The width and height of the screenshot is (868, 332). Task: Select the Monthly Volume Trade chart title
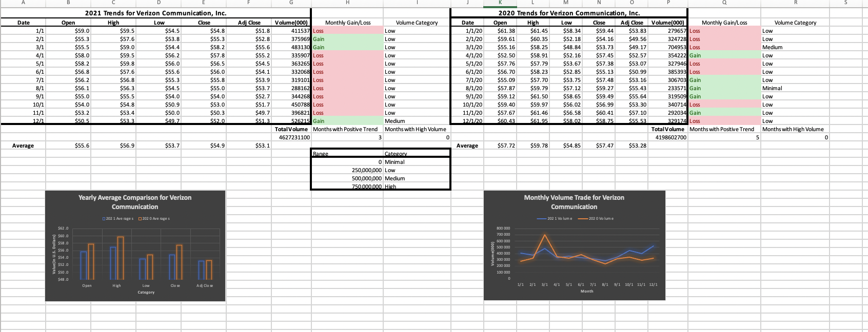[574, 202]
